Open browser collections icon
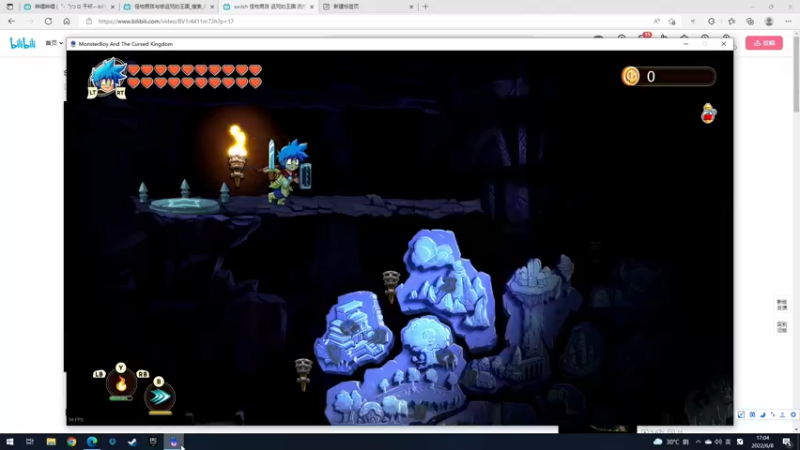Image resolution: width=800 pixels, height=450 pixels. (x=750, y=21)
